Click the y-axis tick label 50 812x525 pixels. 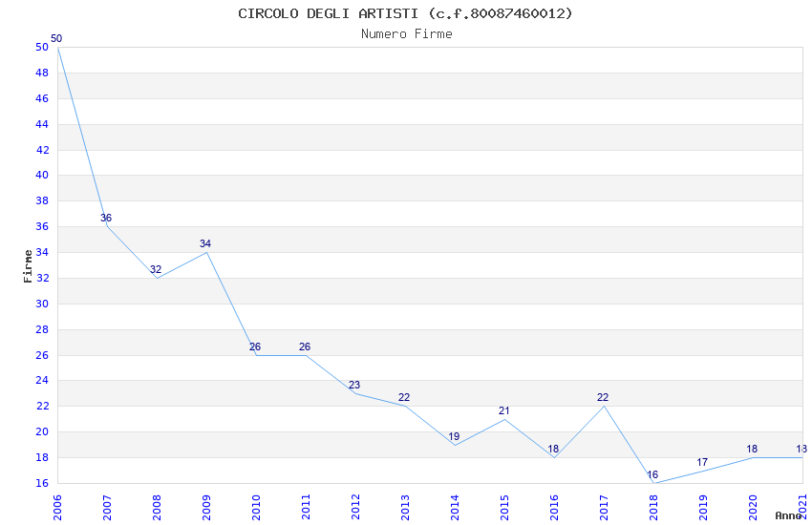42,47
